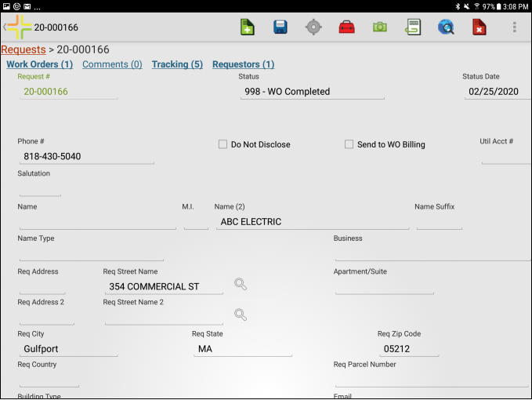532x400 pixels.
Task: Tap the Apartment/Suite field
Action: point(385,287)
